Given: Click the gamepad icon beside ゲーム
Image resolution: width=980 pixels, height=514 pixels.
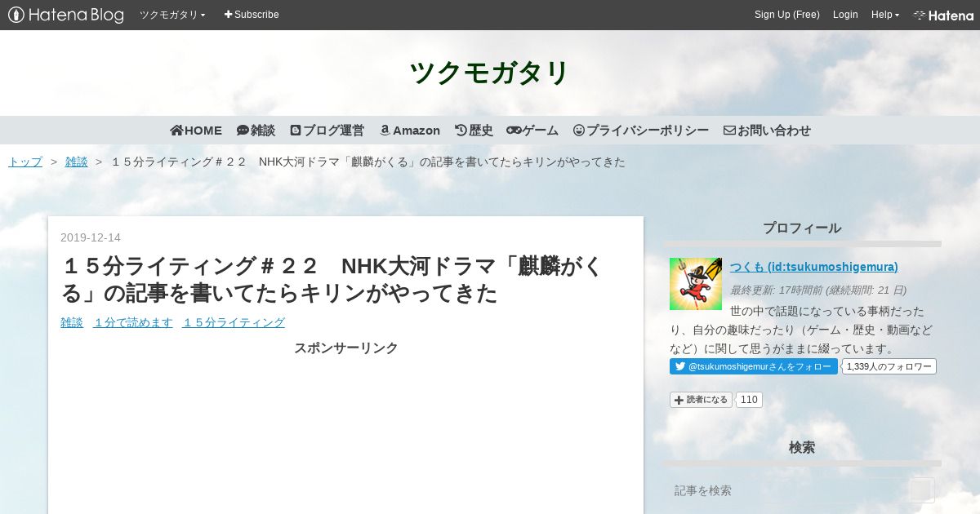Looking at the screenshot, I should point(514,131).
